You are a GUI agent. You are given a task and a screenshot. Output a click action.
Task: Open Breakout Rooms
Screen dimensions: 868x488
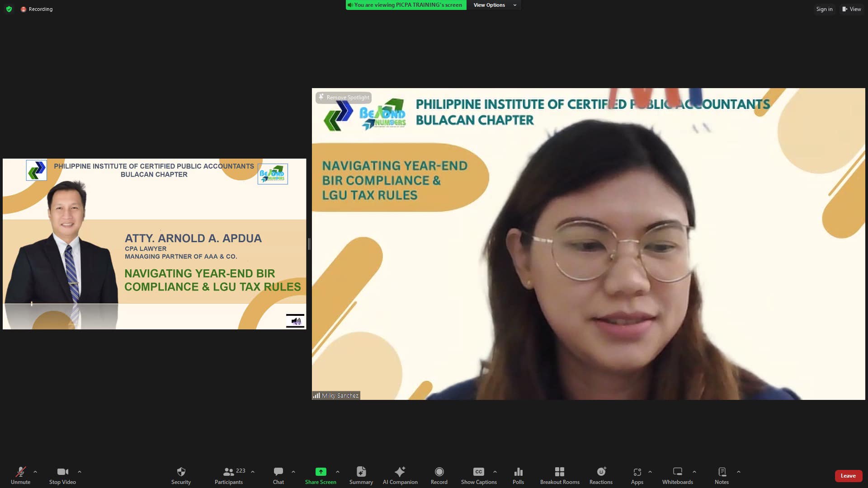coord(560,475)
